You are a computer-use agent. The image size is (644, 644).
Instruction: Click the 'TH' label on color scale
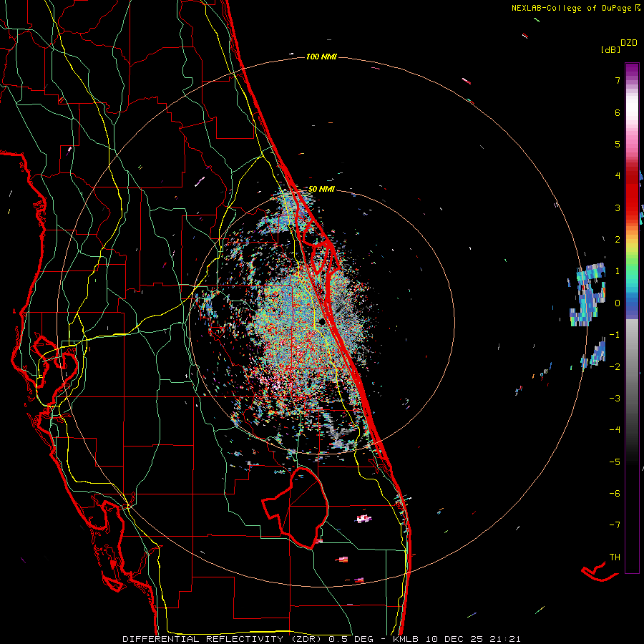coord(615,557)
